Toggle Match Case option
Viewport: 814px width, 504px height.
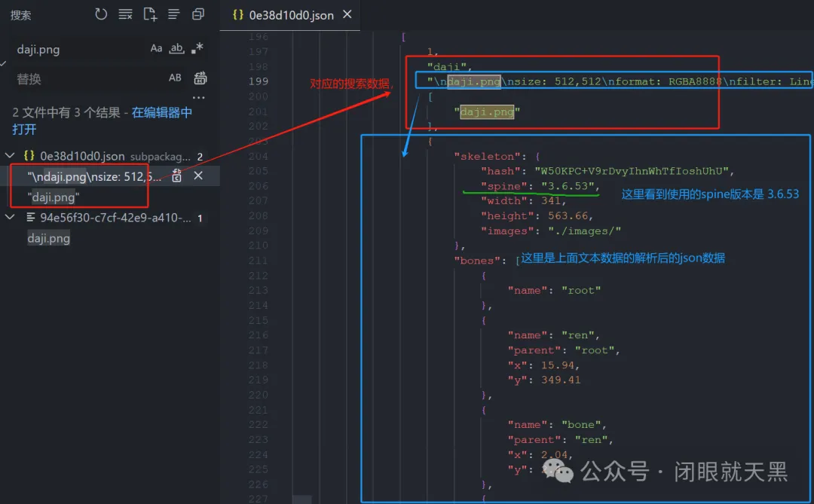pos(156,48)
